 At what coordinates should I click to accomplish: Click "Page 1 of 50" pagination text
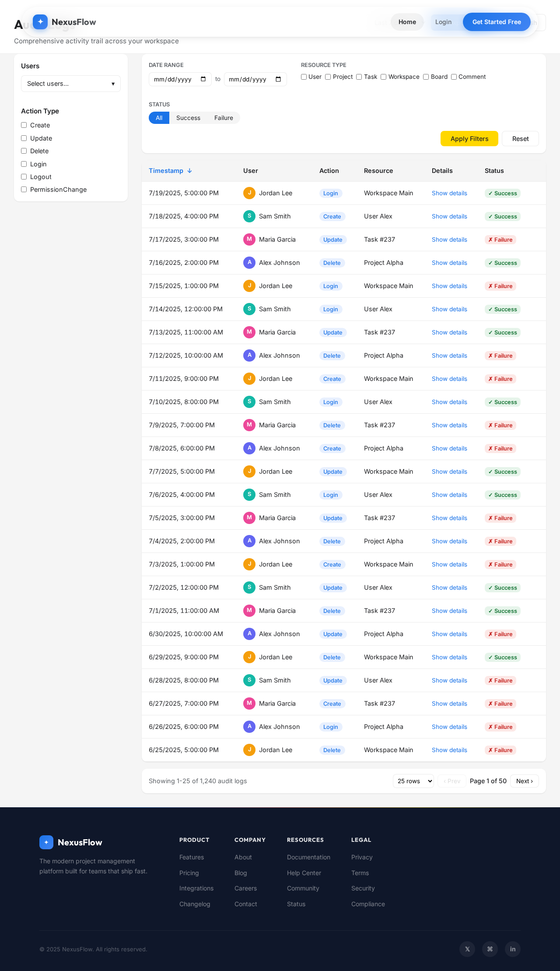point(488,781)
